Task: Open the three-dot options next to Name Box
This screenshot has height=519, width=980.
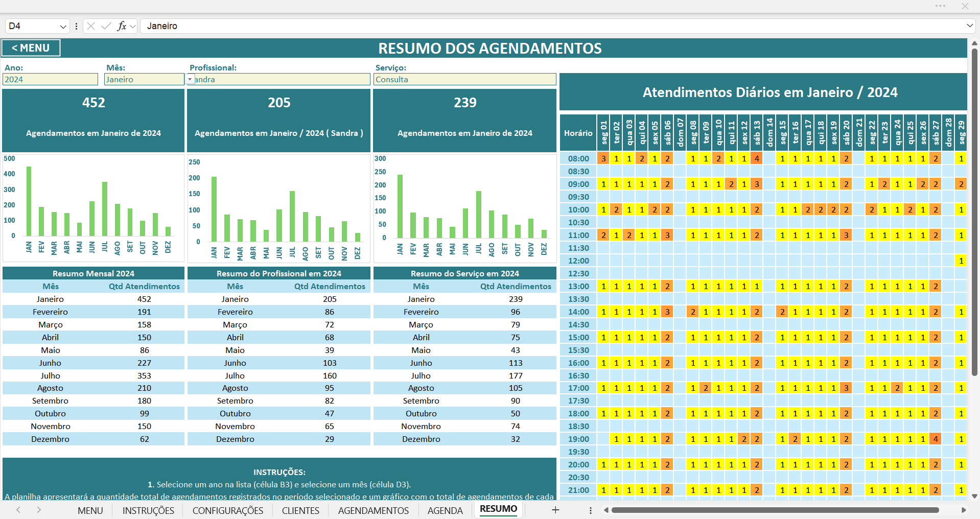Action: point(76,26)
